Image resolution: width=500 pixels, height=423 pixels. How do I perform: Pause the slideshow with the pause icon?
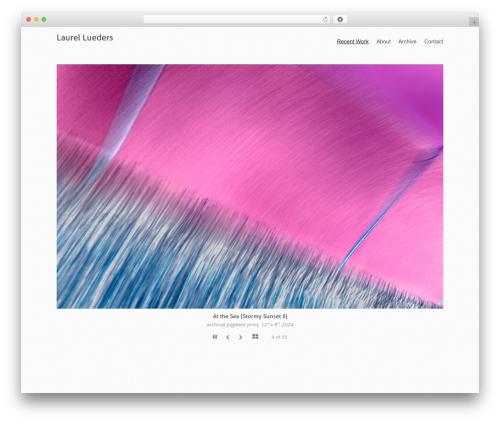215,337
